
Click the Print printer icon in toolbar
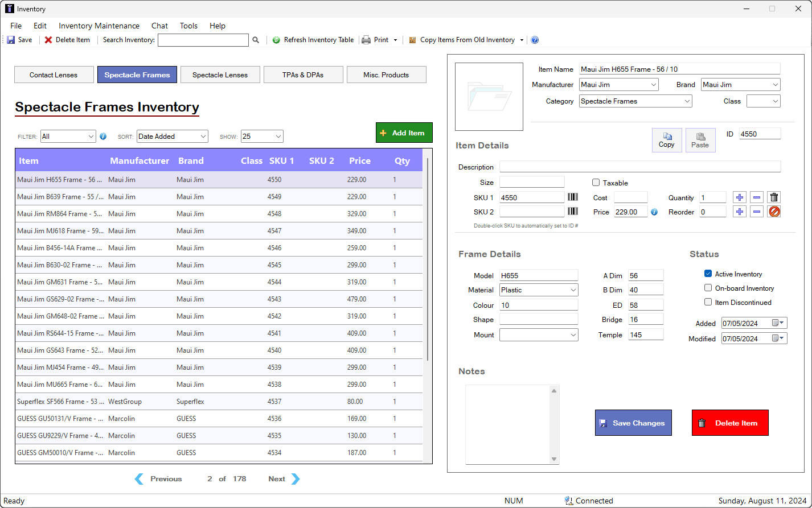(366, 40)
